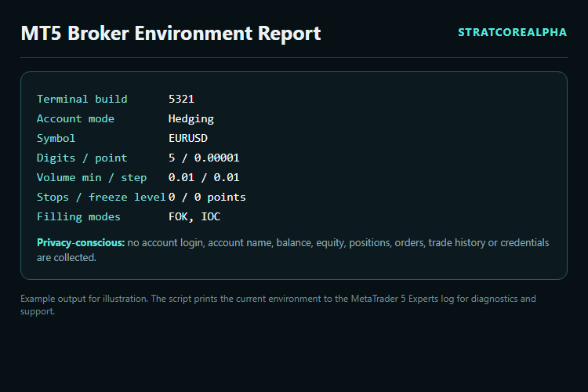588x392 pixels.
Task: Select the build value 5321
Action: (x=182, y=99)
